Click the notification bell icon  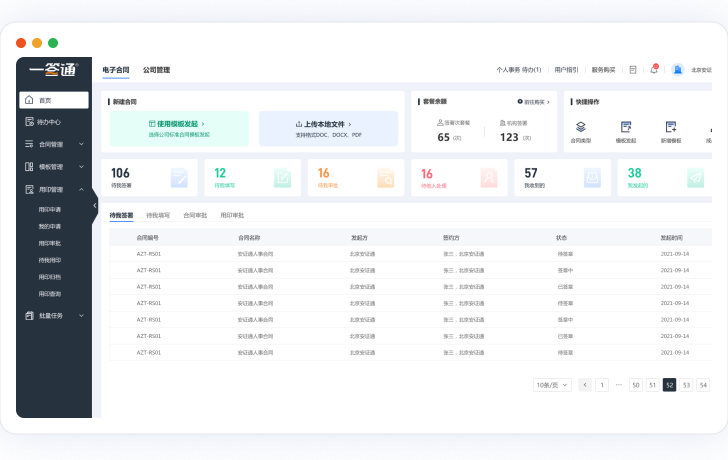(x=654, y=70)
